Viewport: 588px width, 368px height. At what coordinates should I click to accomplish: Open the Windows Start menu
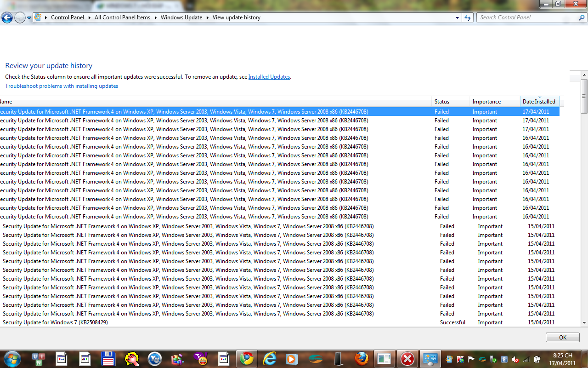[x=12, y=358]
